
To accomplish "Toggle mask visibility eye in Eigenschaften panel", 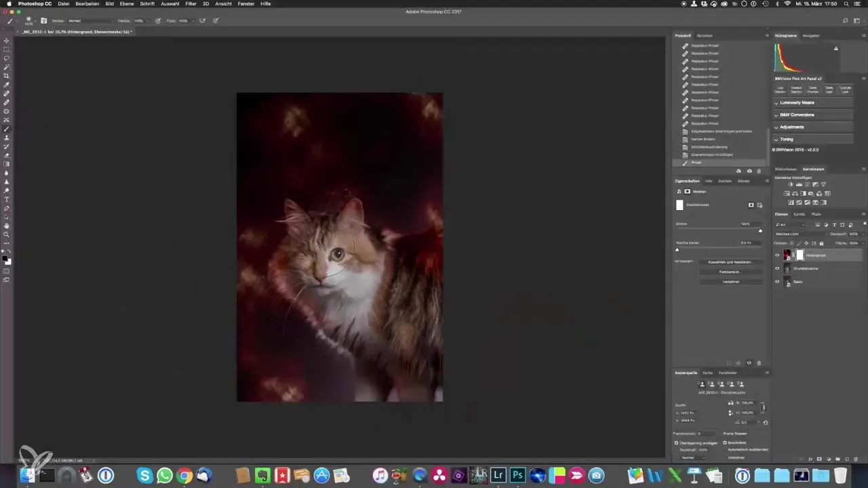I will pos(749,363).
